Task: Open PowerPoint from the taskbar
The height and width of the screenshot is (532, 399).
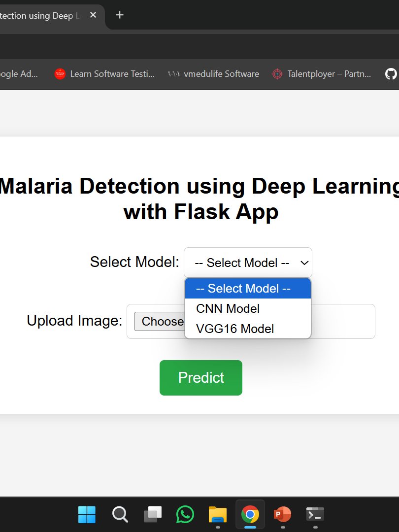Action: click(x=282, y=514)
